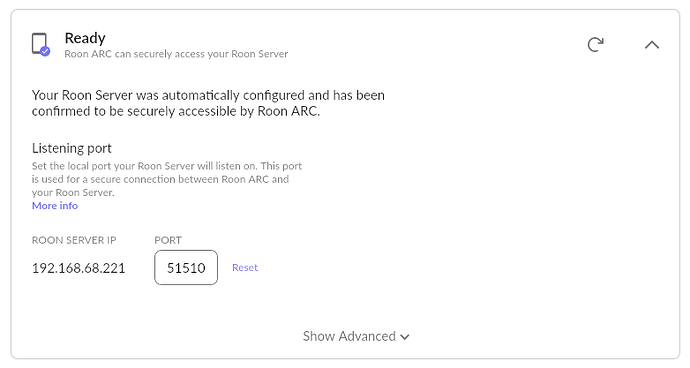
Task: Click the Reset port link
Action: pyautogui.click(x=245, y=268)
